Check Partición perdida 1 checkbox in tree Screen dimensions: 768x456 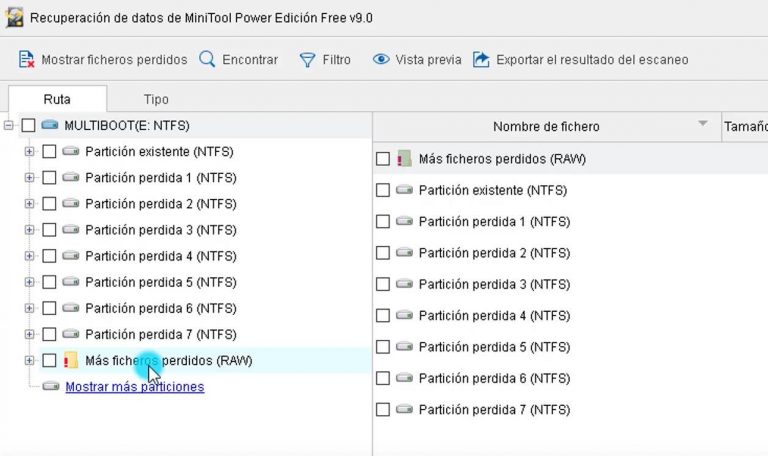49,177
